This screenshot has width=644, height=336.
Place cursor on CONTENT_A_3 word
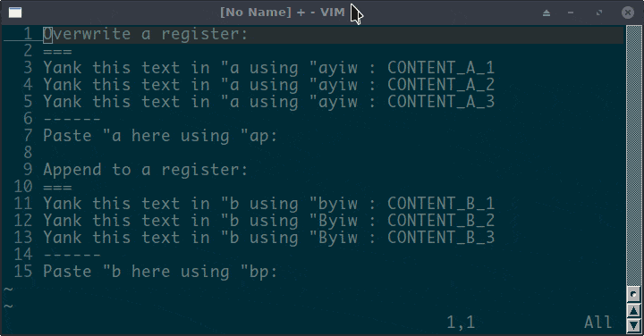tap(441, 102)
